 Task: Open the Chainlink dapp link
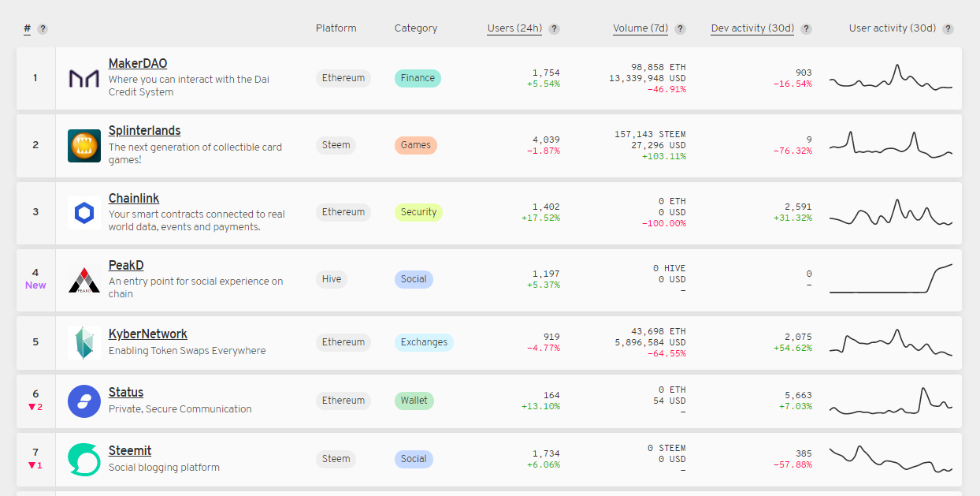coord(134,198)
